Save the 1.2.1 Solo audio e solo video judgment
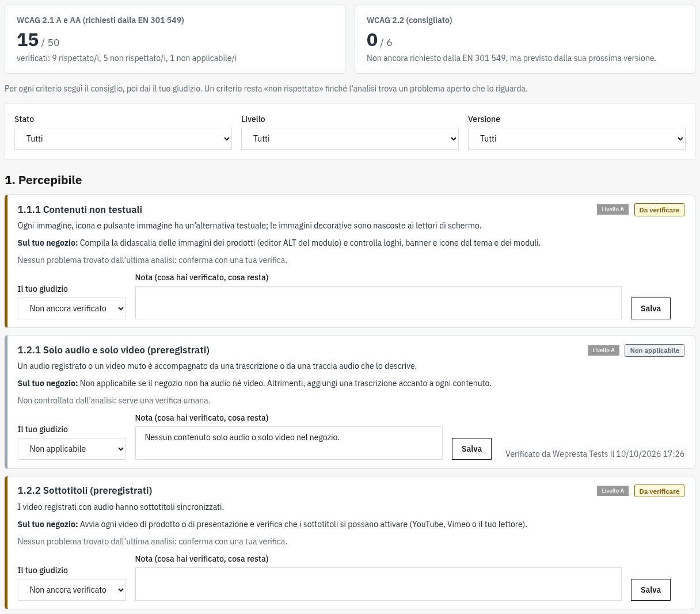Image resolution: width=700 pixels, height=614 pixels. (x=471, y=449)
